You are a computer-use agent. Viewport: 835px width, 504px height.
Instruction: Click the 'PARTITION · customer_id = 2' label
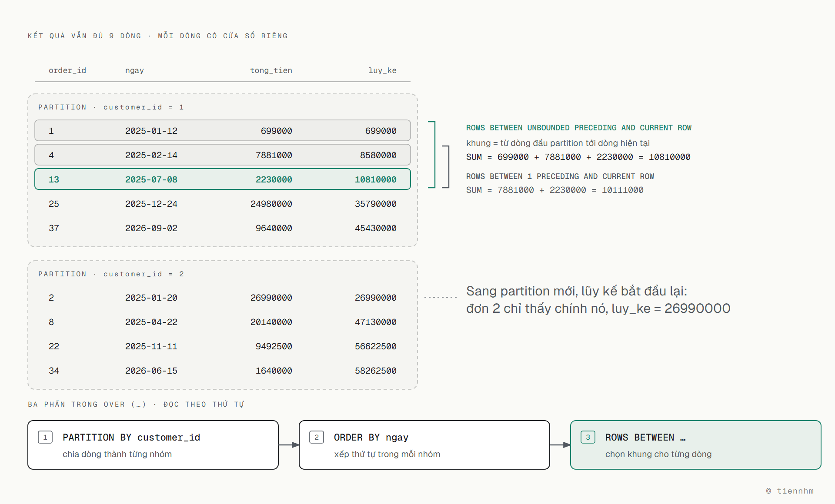point(111,274)
